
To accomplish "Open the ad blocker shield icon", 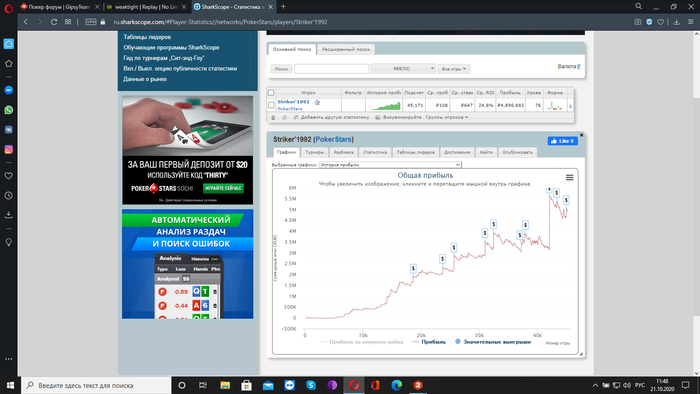I will (x=649, y=22).
